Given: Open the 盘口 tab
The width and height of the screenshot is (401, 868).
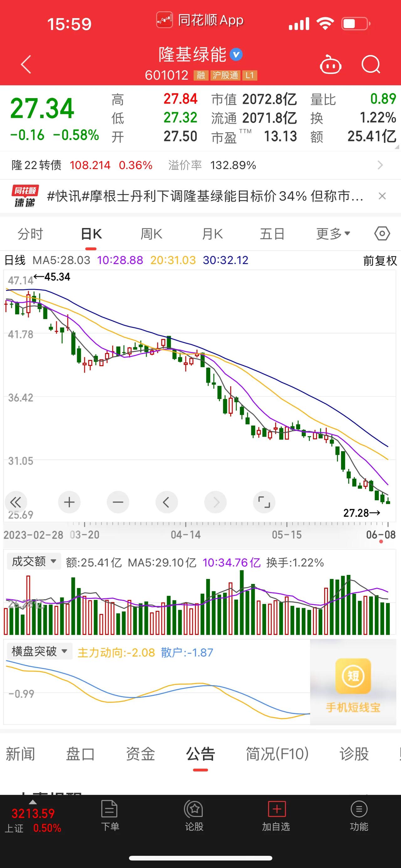Looking at the screenshot, I should (x=80, y=754).
